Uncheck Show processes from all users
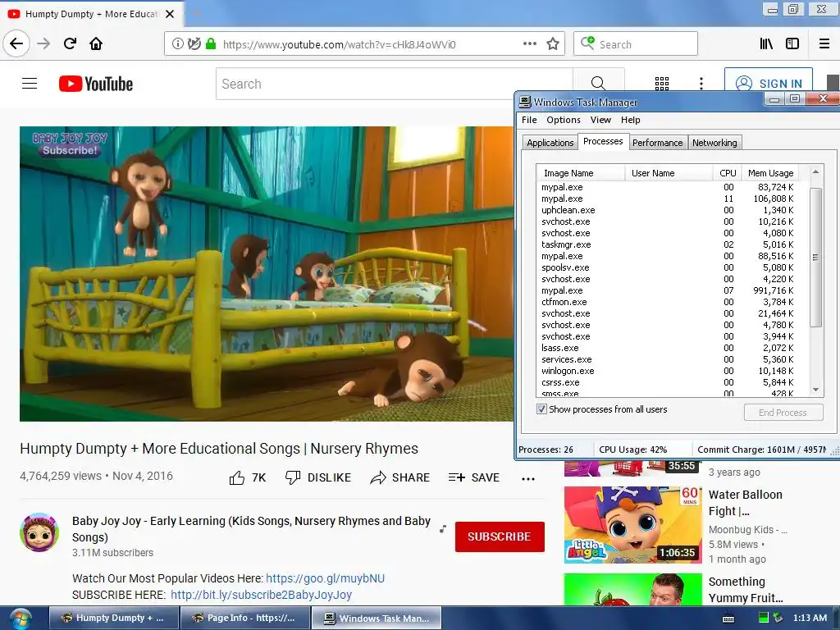 tap(541, 409)
